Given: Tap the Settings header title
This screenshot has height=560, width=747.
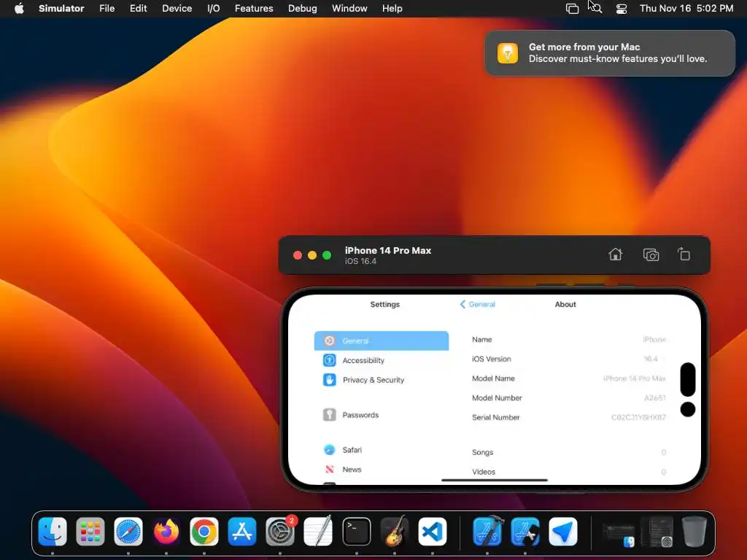Looking at the screenshot, I should tap(385, 304).
